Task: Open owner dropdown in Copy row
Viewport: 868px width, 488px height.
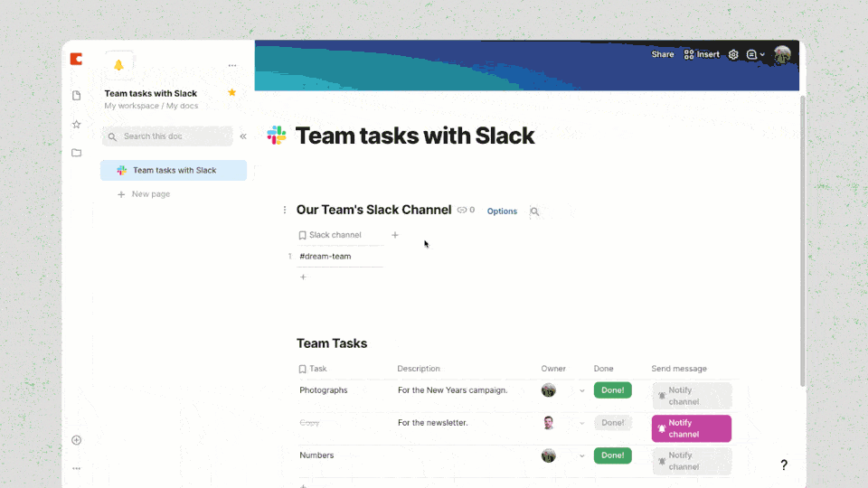Action: pos(581,423)
